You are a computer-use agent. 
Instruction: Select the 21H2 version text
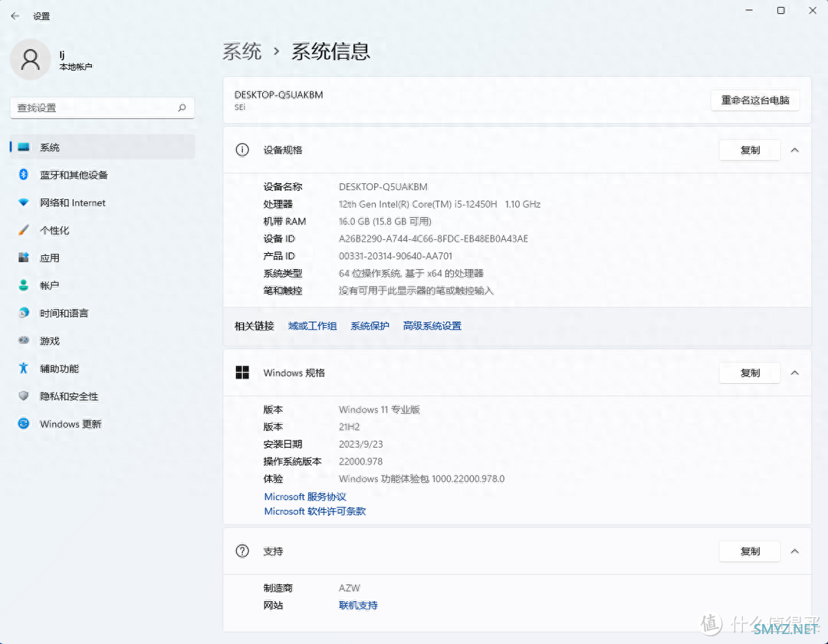(x=349, y=427)
